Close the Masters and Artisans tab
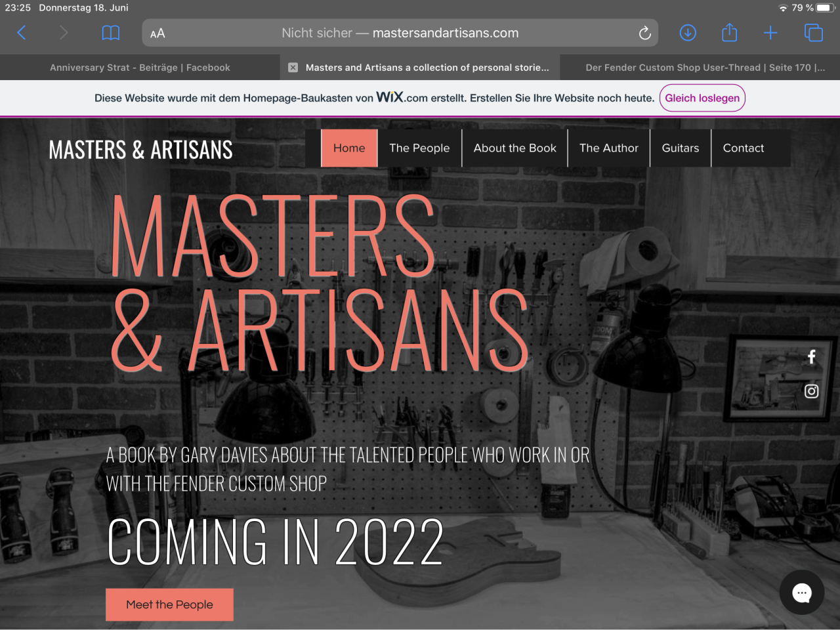The image size is (840, 630). 293,68
